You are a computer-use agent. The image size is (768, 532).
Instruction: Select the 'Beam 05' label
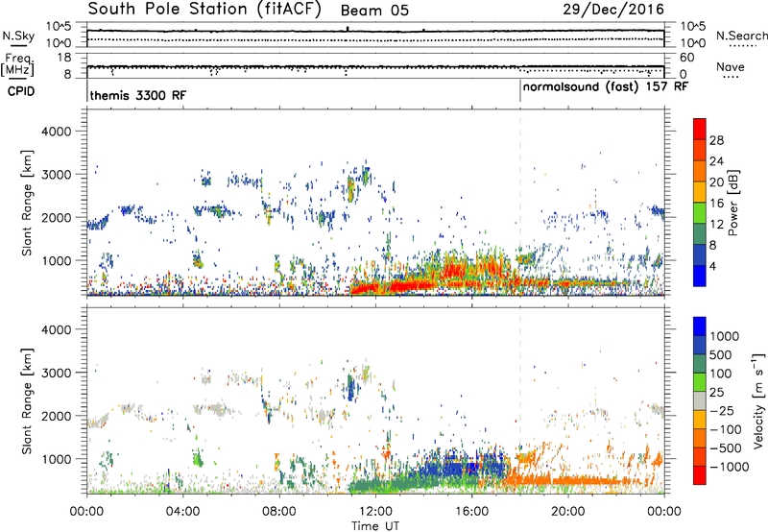[374, 11]
